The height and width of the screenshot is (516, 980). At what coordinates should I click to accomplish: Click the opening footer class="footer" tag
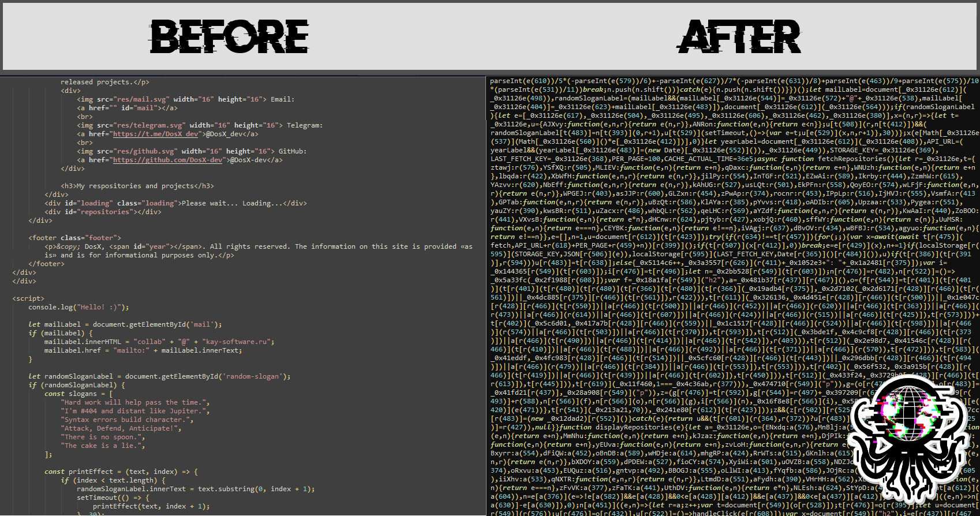pyautogui.click(x=75, y=238)
